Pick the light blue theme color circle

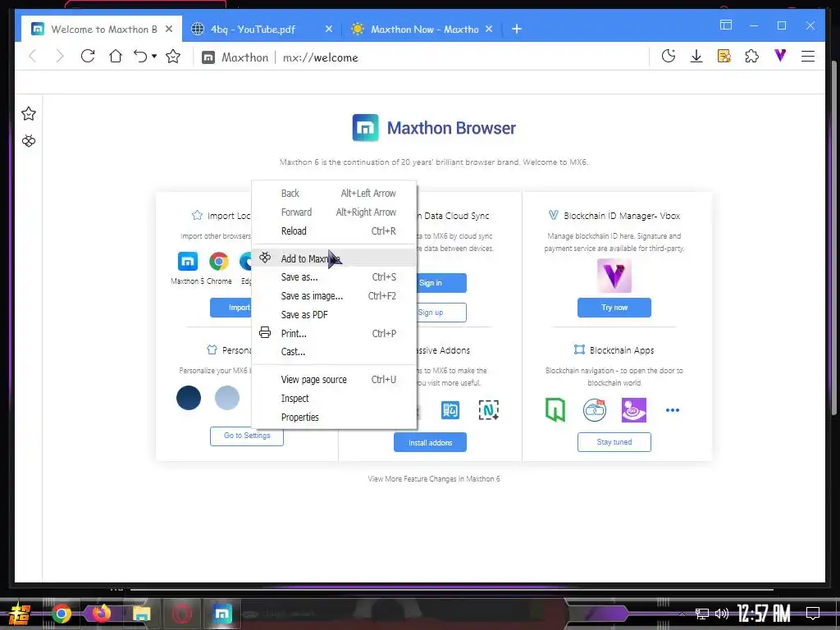(x=227, y=398)
